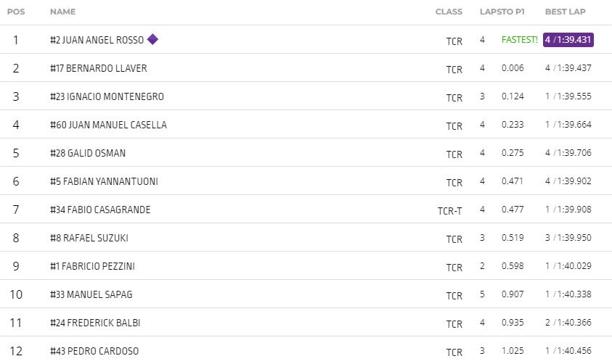
Task: Click on #33 Manuel Sapag name
Action: tap(91, 294)
